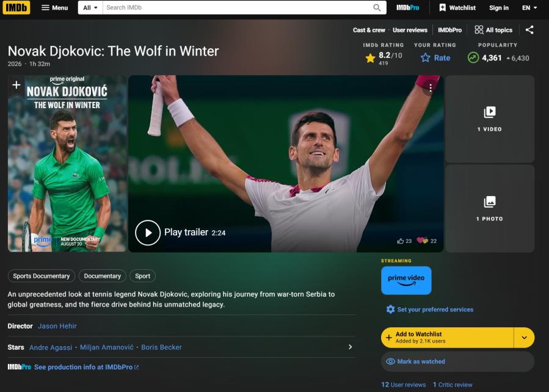Click the share icon
The height and width of the screenshot is (392, 549).
coord(529,30)
